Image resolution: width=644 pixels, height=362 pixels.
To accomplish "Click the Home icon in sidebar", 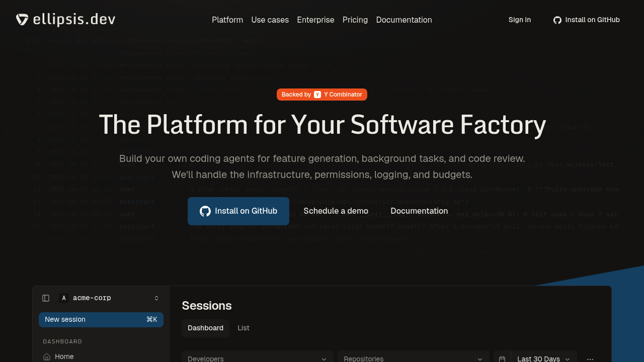I will tap(47, 356).
